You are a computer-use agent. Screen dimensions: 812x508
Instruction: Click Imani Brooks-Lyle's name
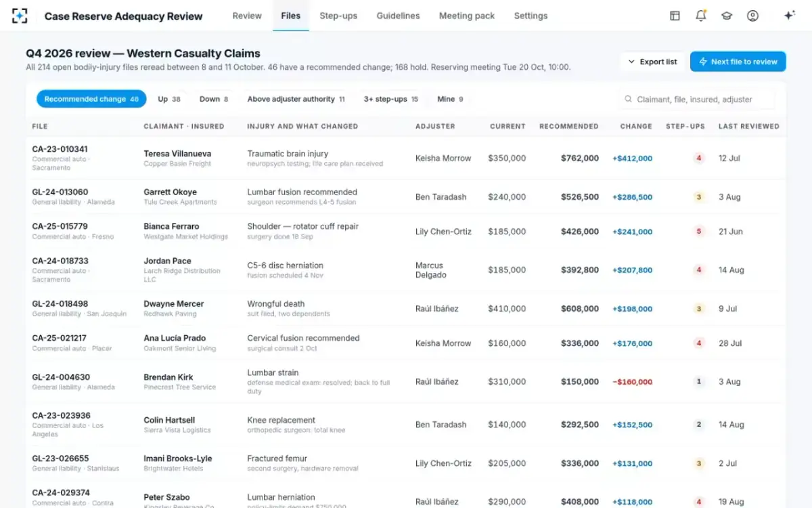(178, 459)
